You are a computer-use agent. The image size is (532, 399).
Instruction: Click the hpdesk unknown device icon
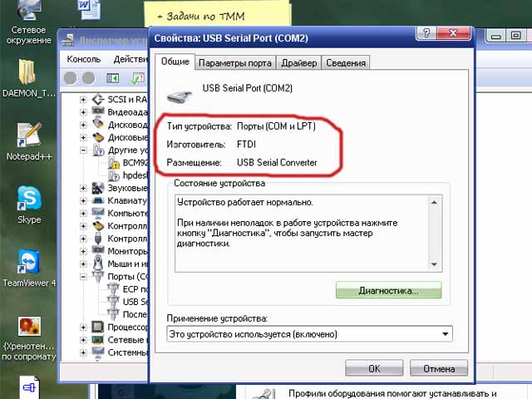113,175
